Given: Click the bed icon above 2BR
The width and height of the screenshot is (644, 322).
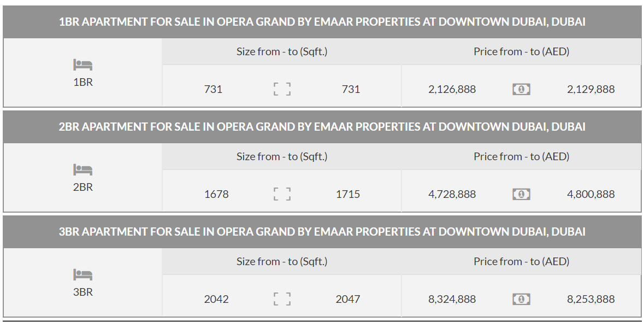Looking at the screenshot, I should pyautogui.click(x=82, y=170).
